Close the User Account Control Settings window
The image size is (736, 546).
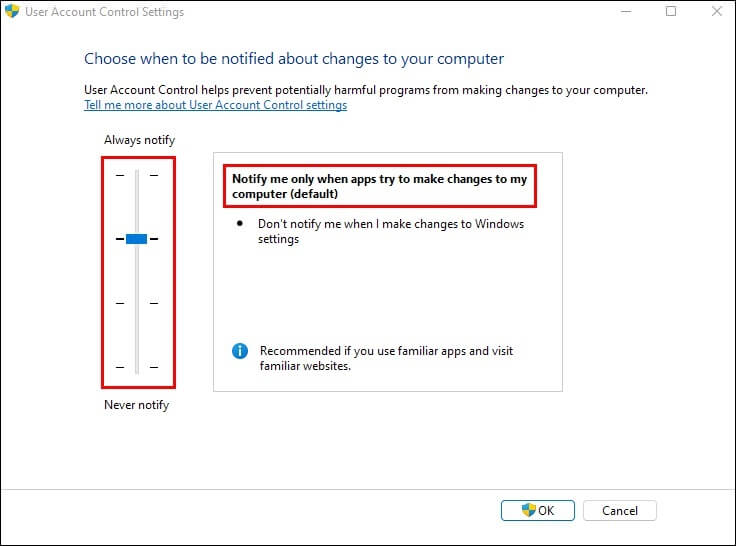click(x=716, y=11)
